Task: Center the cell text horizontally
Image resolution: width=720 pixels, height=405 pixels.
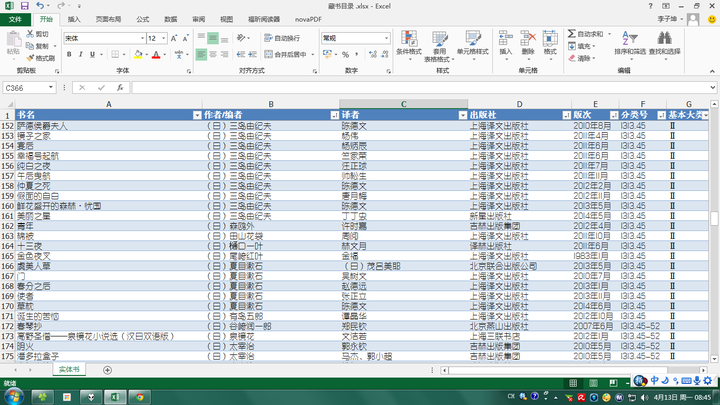Action: [213, 55]
